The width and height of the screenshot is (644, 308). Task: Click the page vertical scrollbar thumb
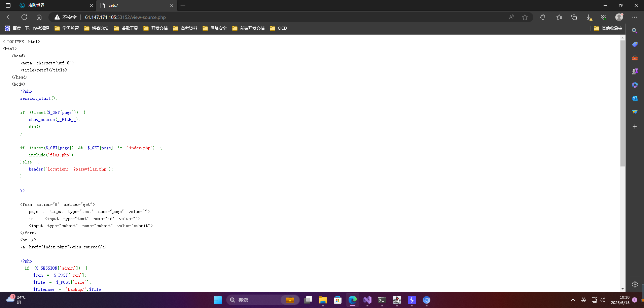622,103
